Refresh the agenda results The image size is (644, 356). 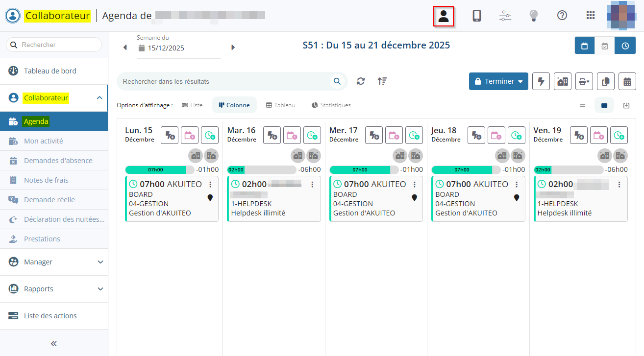click(x=361, y=81)
